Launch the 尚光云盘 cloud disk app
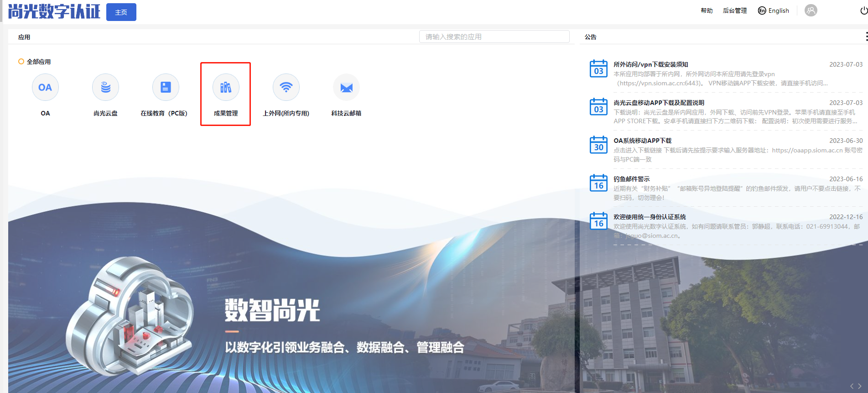Viewport: 868px width, 393px height. pos(105,88)
